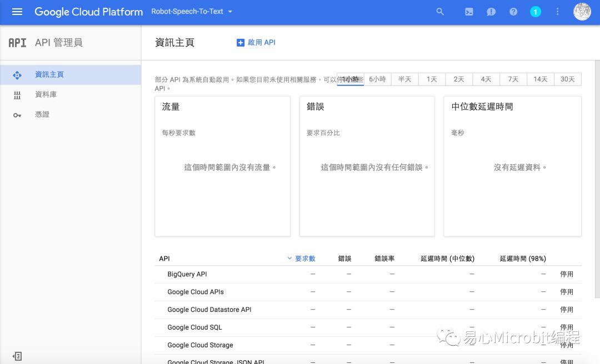Open the help question mark icon
Image resolution: width=600 pixels, height=364 pixels.
point(513,12)
